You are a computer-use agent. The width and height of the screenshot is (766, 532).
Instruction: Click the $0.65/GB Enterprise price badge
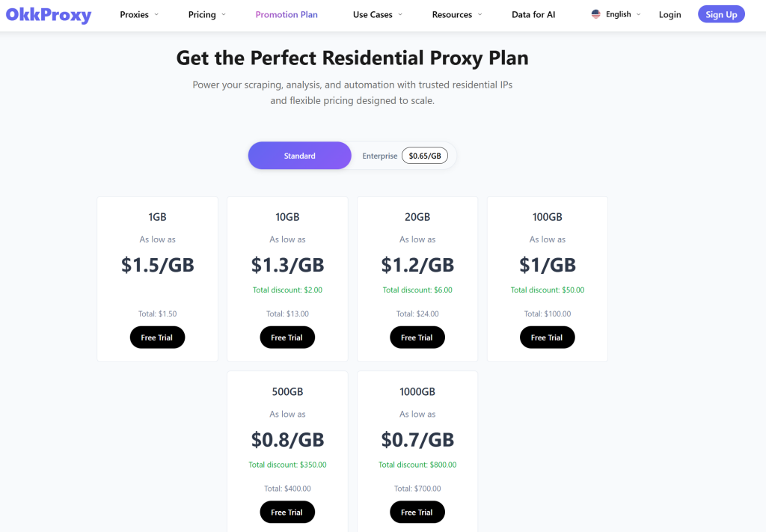(x=424, y=156)
